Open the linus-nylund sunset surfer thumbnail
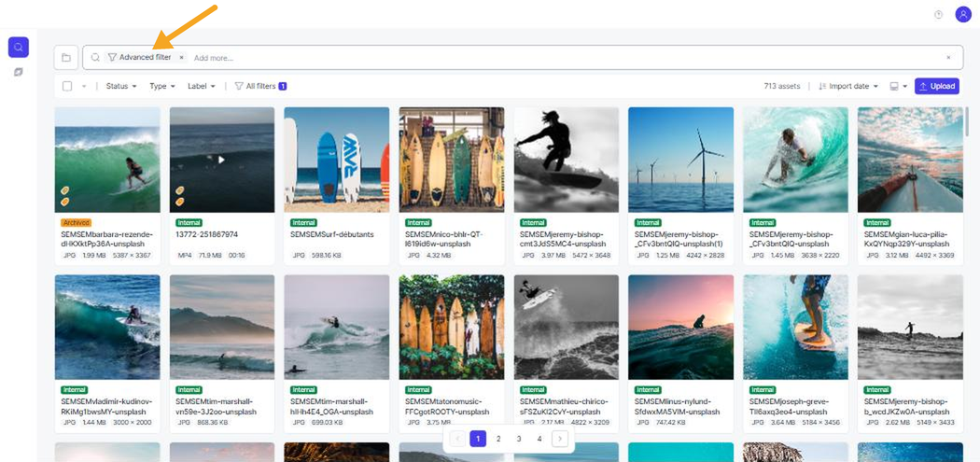Viewport: 980px width, 462px height. click(681, 327)
